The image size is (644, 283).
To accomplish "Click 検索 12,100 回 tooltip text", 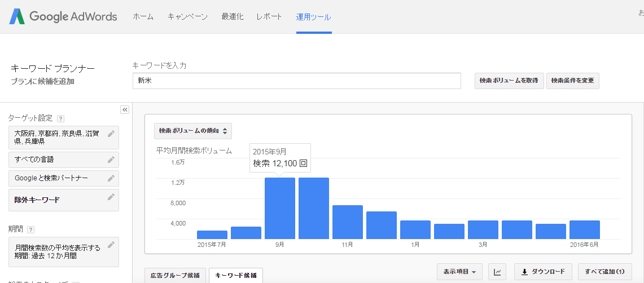I will [x=280, y=163].
